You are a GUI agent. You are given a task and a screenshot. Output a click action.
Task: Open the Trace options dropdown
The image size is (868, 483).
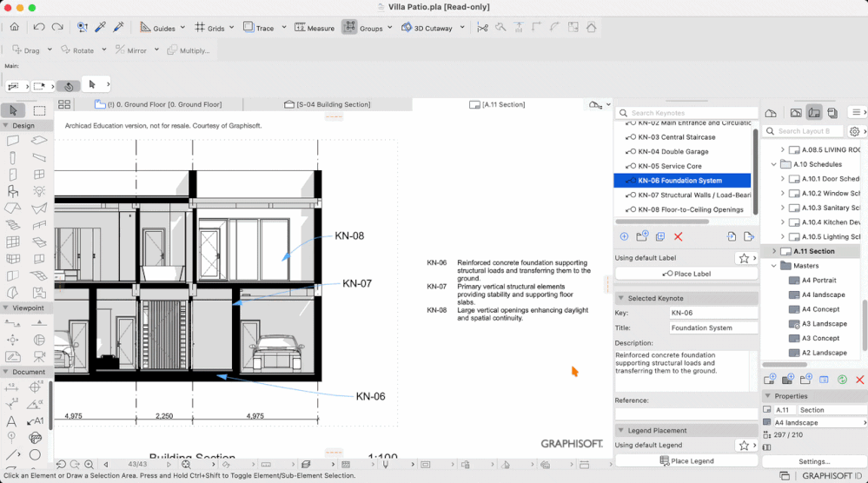click(284, 27)
